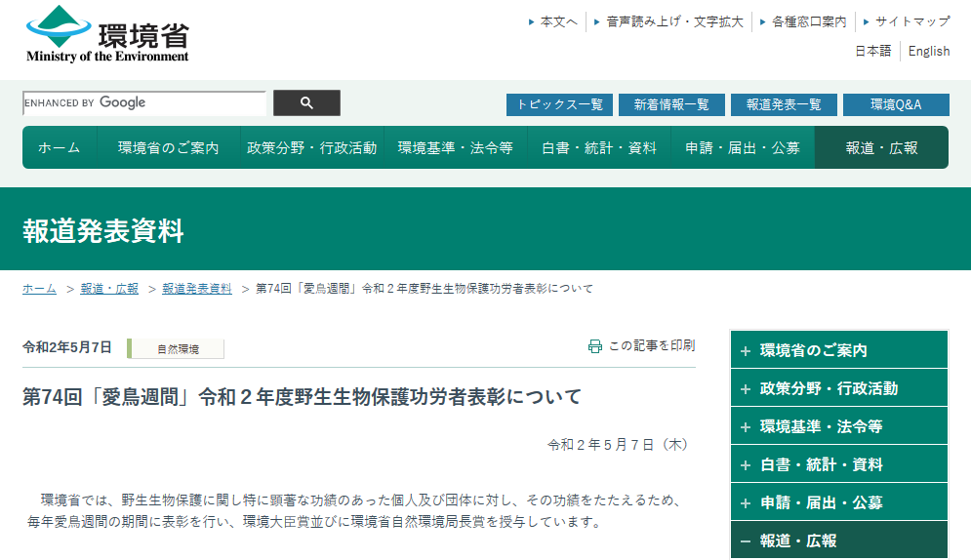Click the トピックス一覧 button
Screen dimensions: 971x560
tap(559, 104)
